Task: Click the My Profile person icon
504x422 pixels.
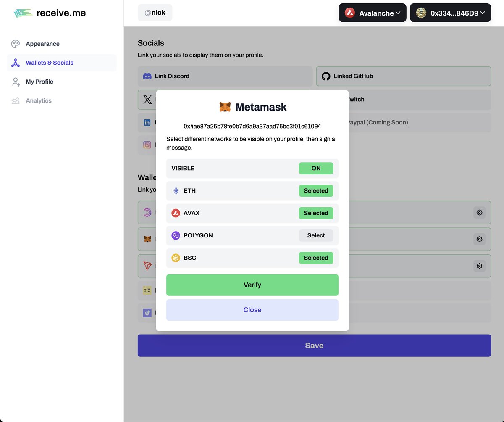Action: pyautogui.click(x=16, y=82)
